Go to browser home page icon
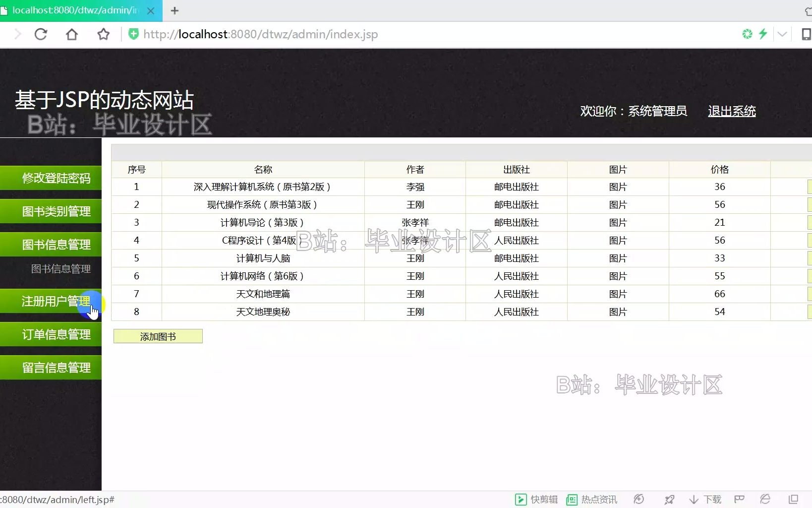Screen dimensions: 812x508 pos(72,34)
